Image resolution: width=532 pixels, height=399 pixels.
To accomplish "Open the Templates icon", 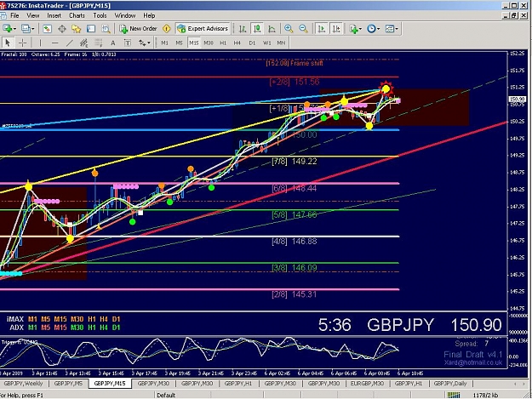I will point(390,29).
